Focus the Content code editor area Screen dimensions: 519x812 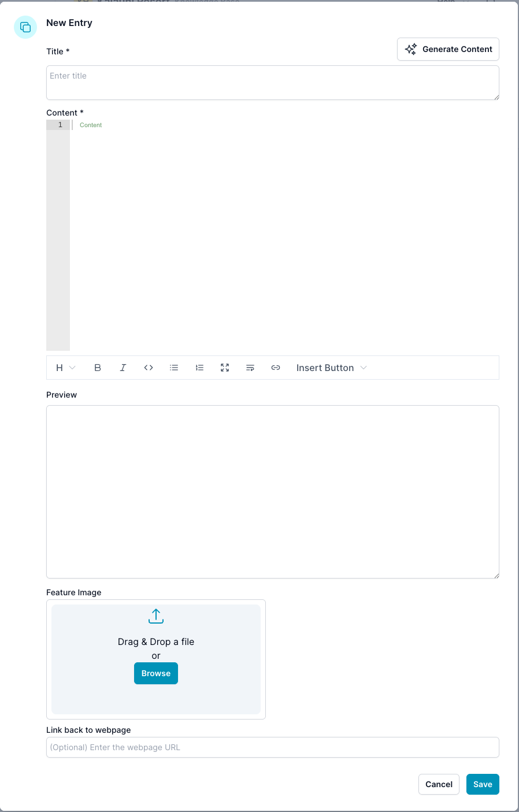[x=284, y=235]
